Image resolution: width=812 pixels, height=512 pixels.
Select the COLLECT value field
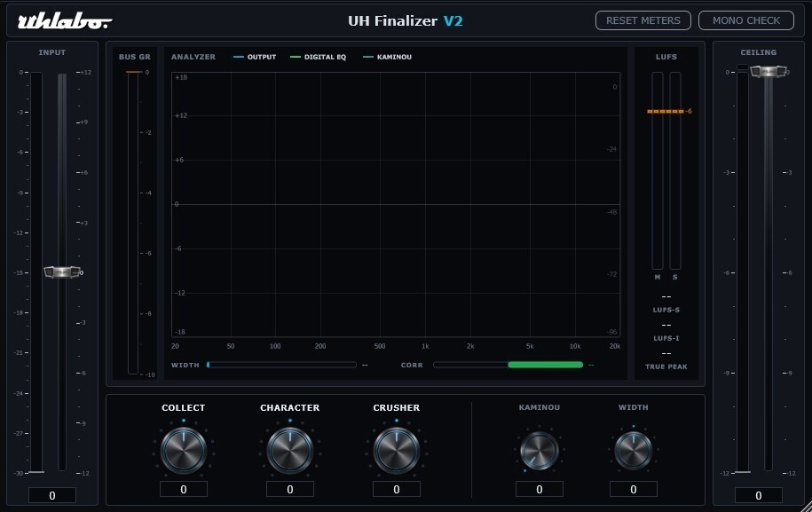tap(184, 489)
